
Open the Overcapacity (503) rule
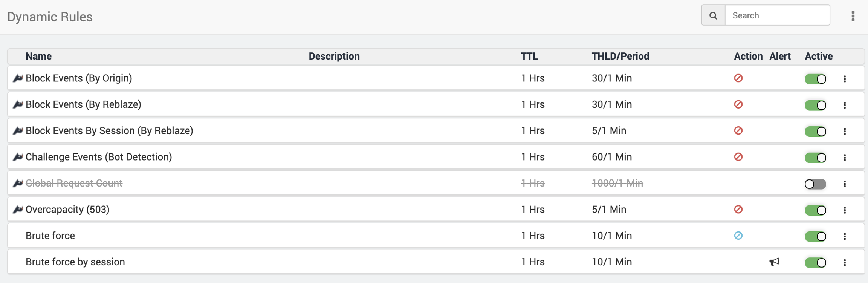click(67, 209)
